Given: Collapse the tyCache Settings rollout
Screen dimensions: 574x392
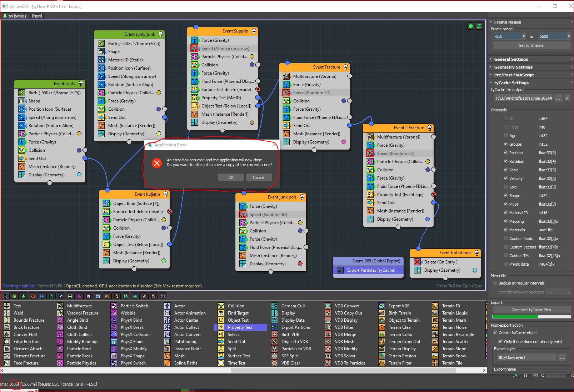Looking at the screenshot, I should [511, 83].
